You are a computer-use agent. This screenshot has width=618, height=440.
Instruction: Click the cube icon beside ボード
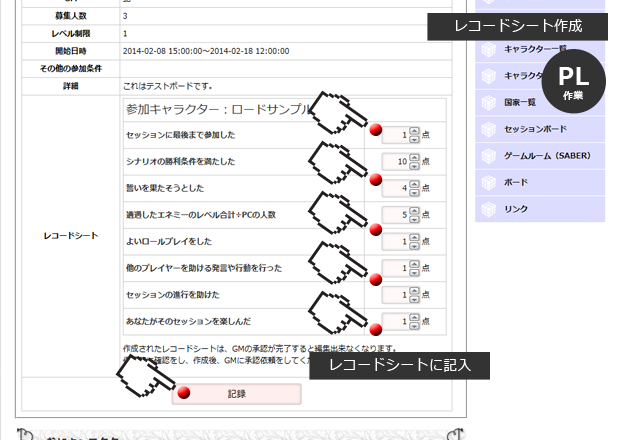489,183
